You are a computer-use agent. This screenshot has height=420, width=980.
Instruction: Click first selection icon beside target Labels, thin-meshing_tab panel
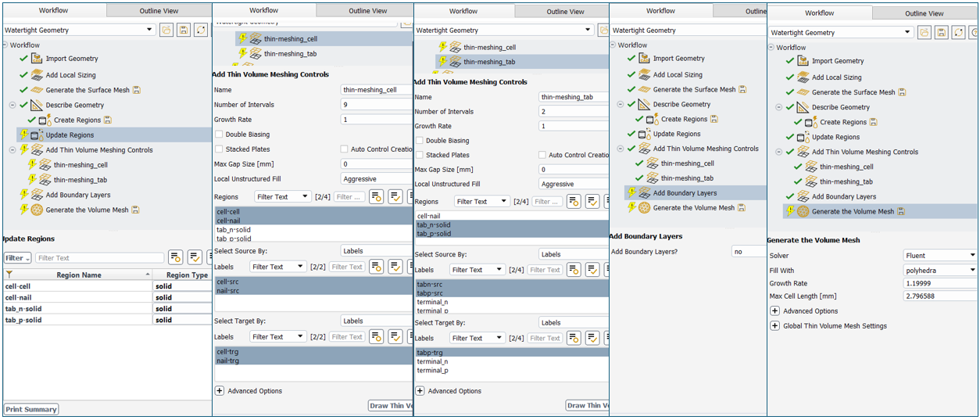(574, 338)
